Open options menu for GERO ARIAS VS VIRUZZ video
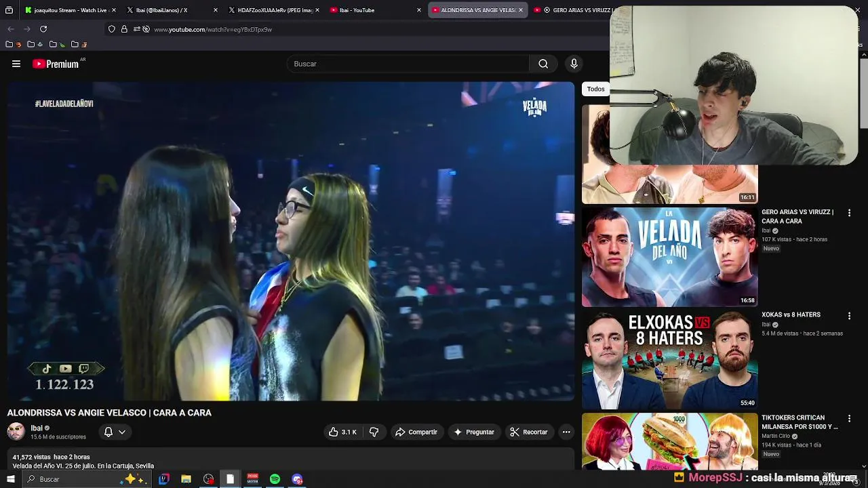The image size is (868, 488). pos(849,213)
